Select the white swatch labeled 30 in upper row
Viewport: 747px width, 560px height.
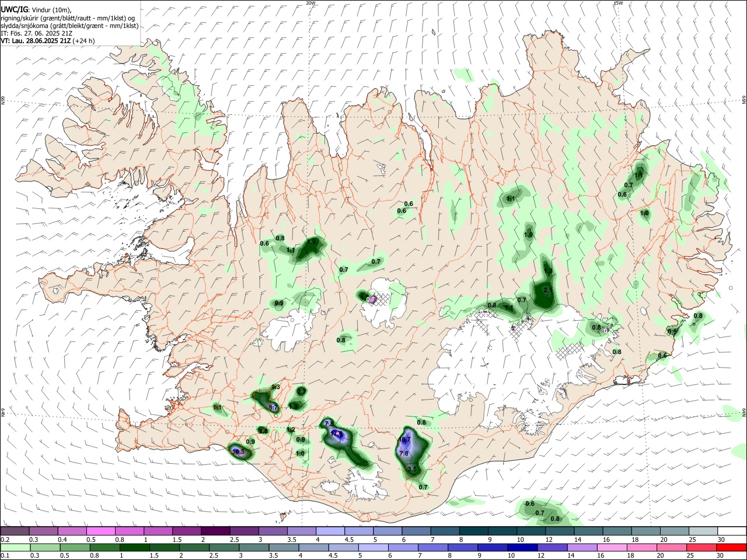(x=732, y=531)
